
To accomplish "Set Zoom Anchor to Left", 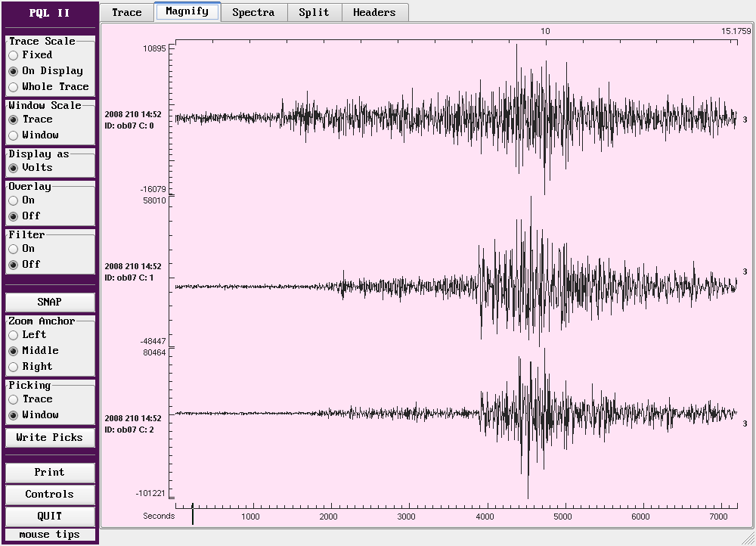I will (14, 335).
